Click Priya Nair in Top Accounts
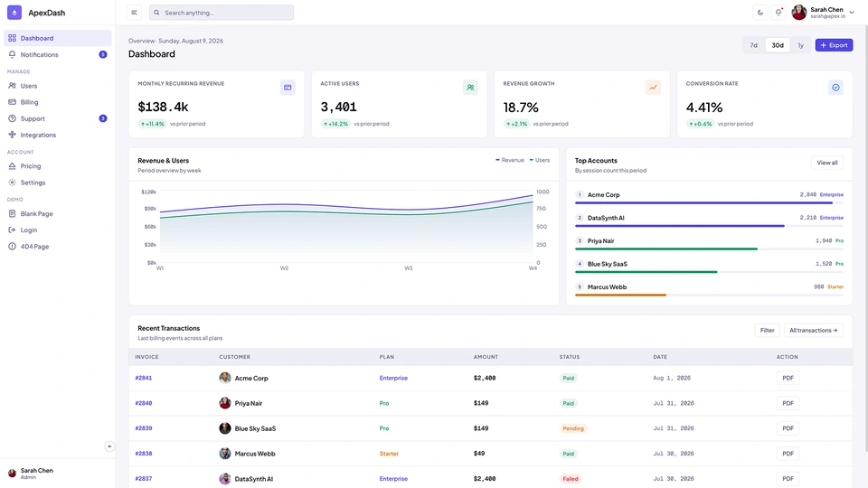868x488 pixels. [x=600, y=240]
